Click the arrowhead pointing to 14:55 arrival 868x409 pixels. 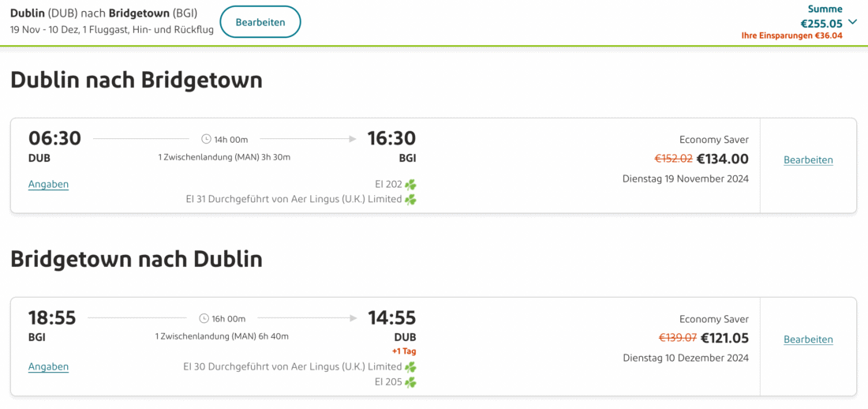click(353, 319)
